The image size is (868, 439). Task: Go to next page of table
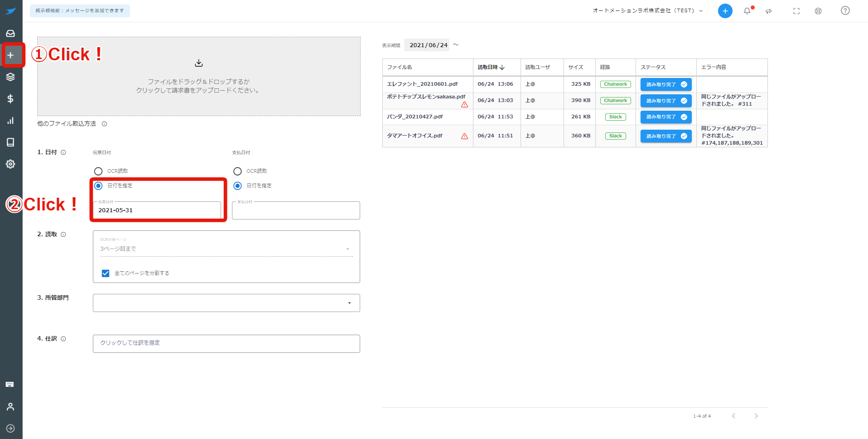click(756, 416)
